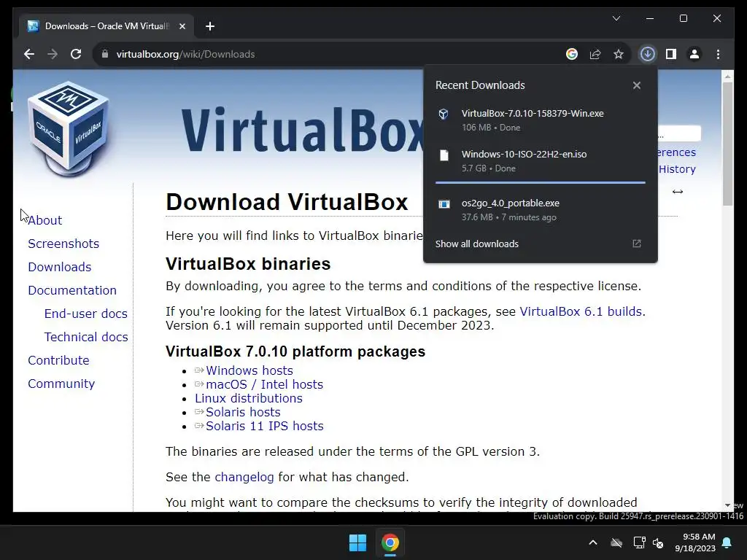747x560 pixels.
Task: Click the tab search chevron in title bar
Action: (x=616, y=18)
